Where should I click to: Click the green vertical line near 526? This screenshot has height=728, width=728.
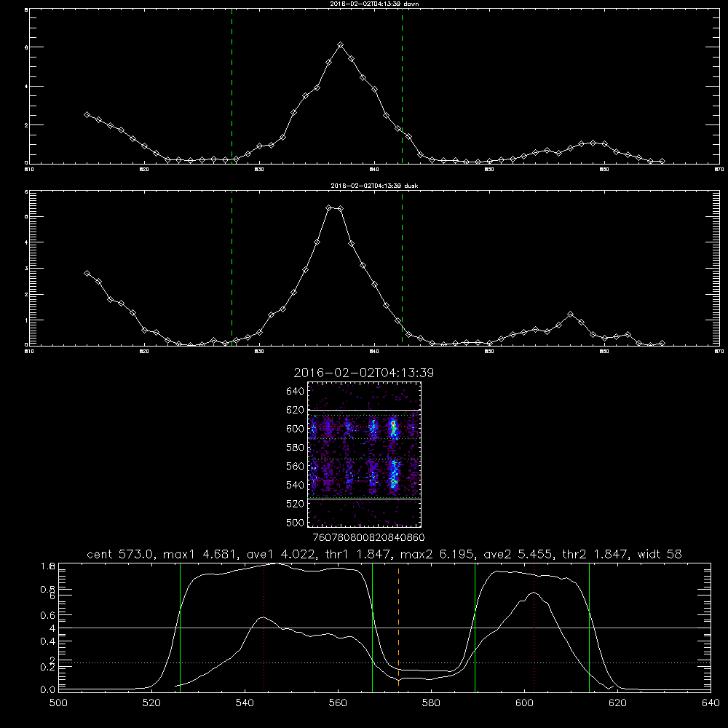(180, 627)
